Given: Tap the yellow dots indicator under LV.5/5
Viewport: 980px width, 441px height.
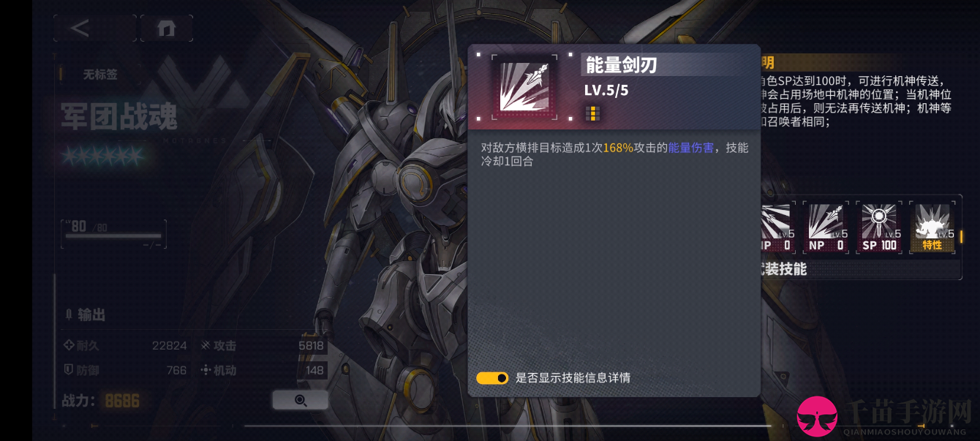Looking at the screenshot, I should click(x=592, y=113).
